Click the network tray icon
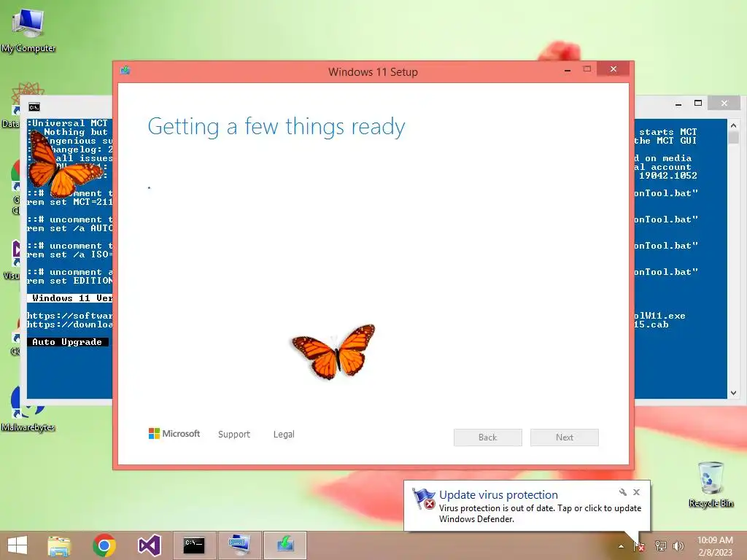This screenshot has height=560, width=747. click(x=661, y=546)
